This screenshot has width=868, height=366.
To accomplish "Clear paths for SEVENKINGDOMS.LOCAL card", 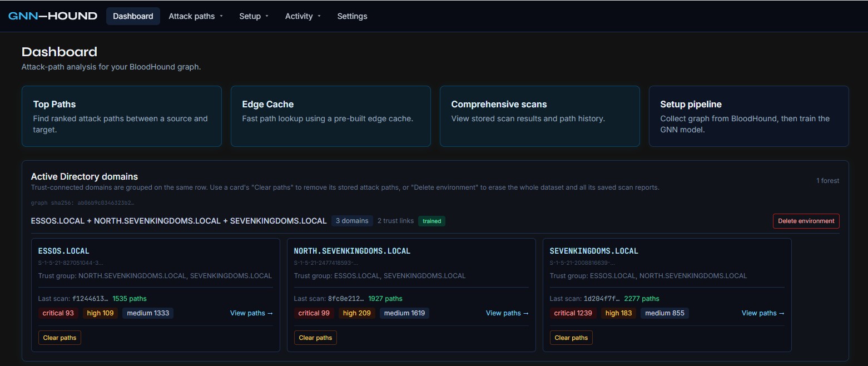I will click(x=571, y=338).
